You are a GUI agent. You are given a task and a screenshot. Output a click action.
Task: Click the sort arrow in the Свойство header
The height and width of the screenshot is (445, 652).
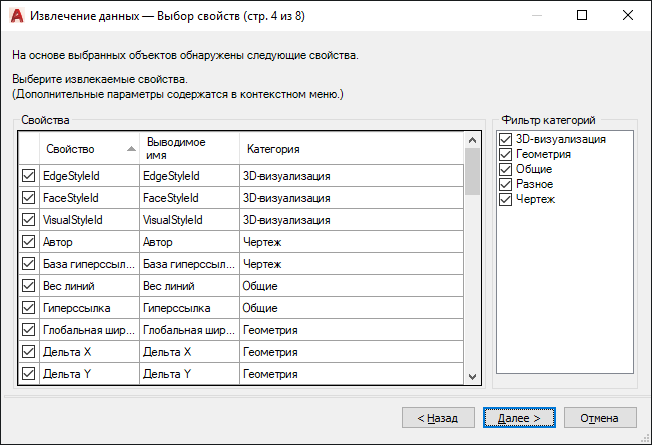131,149
